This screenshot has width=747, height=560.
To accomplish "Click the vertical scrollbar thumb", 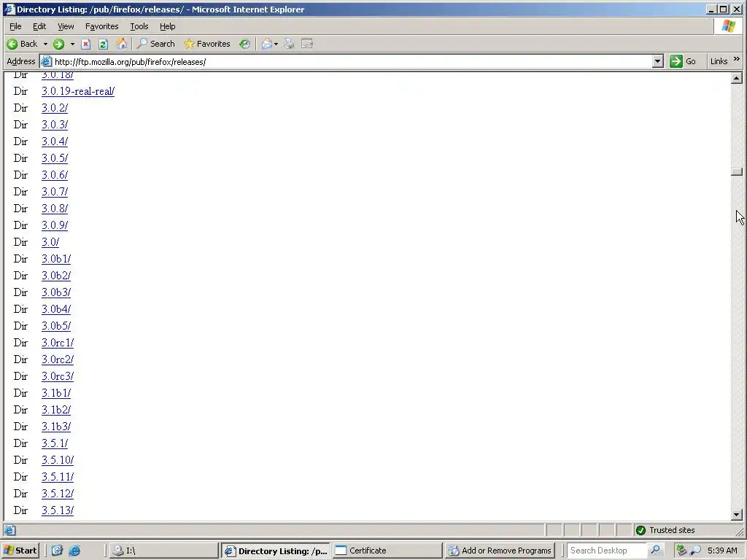I will coord(737,171).
